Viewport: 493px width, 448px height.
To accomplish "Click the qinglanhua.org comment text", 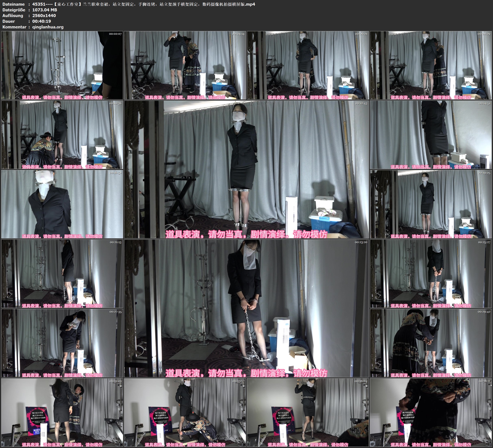I will (48, 27).
